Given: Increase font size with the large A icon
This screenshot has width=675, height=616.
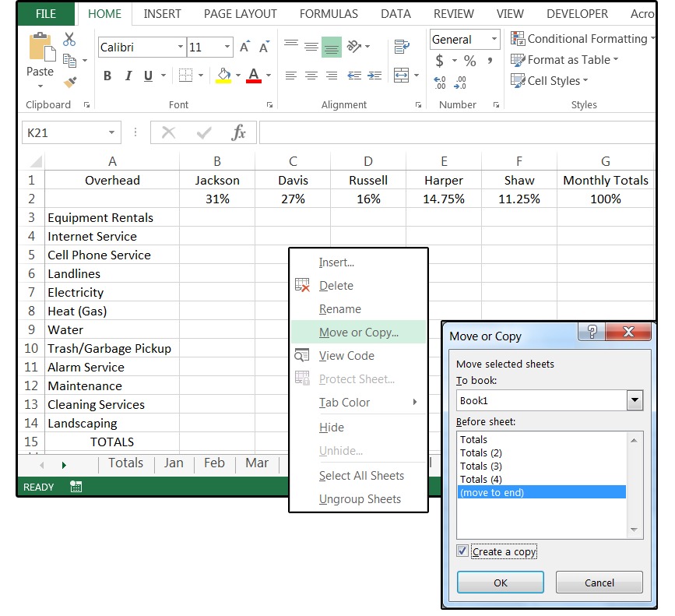Looking at the screenshot, I should click(244, 47).
